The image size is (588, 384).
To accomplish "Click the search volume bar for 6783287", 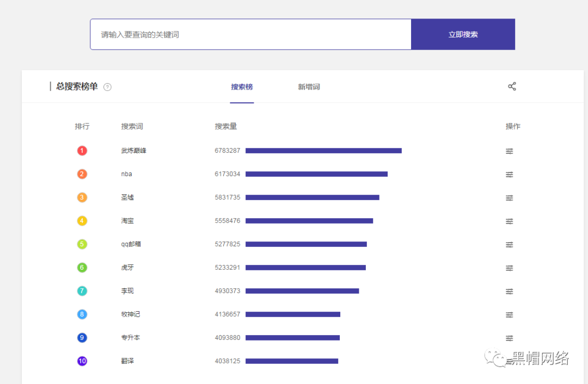I will (323, 151).
